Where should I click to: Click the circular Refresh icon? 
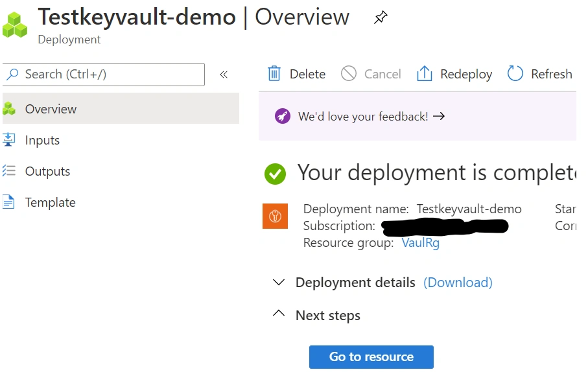click(x=515, y=73)
